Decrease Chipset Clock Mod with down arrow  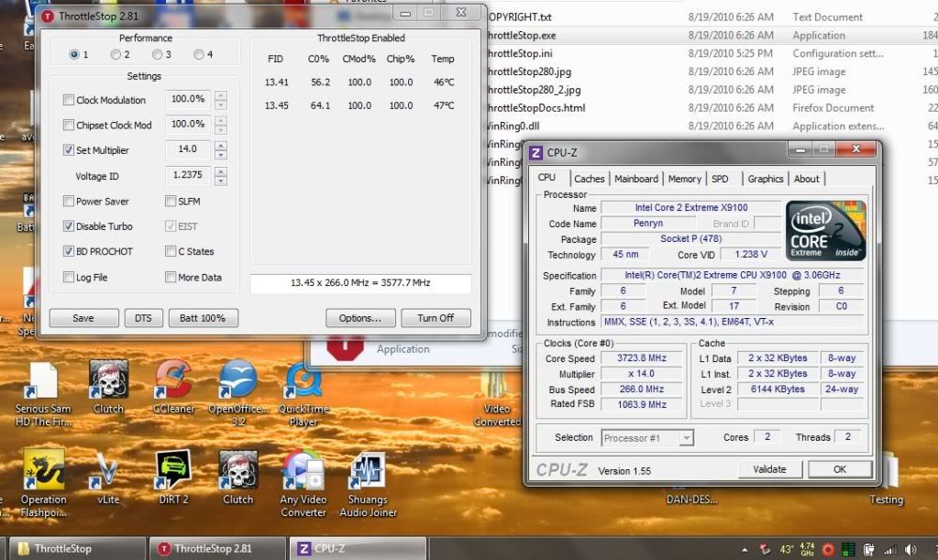221,130
